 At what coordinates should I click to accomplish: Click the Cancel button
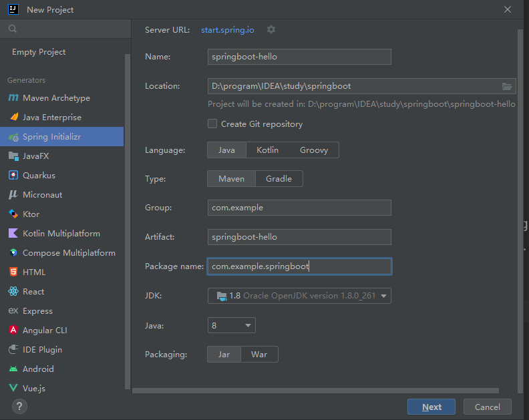coord(487,407)
